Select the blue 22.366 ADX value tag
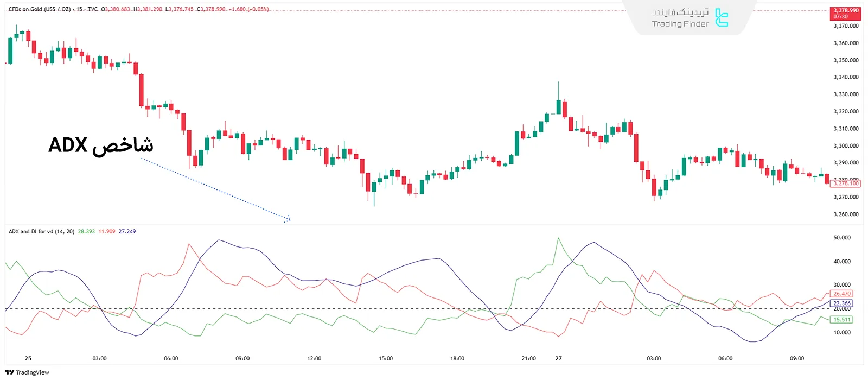868x380 pixels. 841,303
